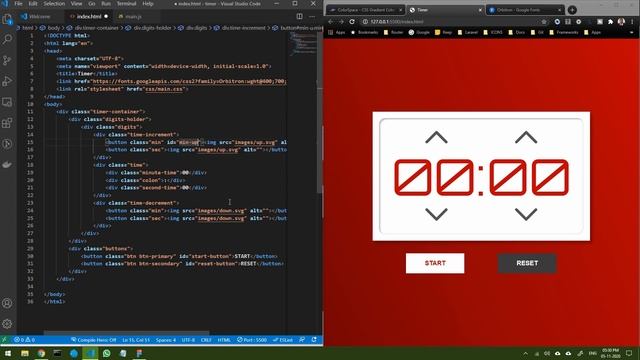Open the notifications bell in the status bar
This screenshot has width=640, height=360.
point(314,340)
